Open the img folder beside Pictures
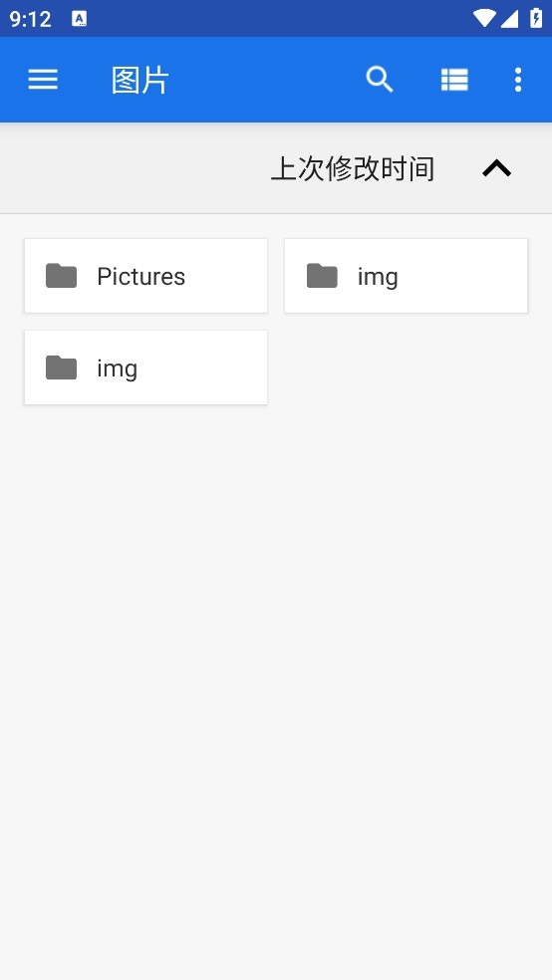Image resolution: width=552 pixels, height=980 pixels. [406, 276]
